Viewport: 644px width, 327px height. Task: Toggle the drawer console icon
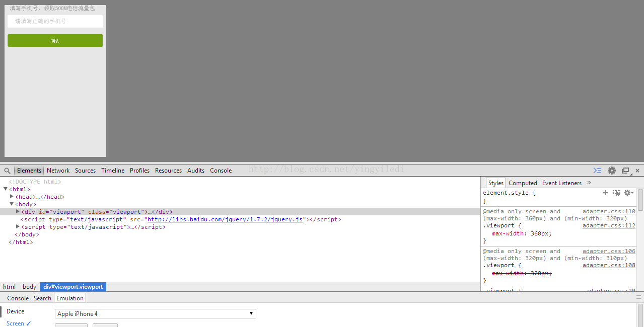(x=597, y=171)
